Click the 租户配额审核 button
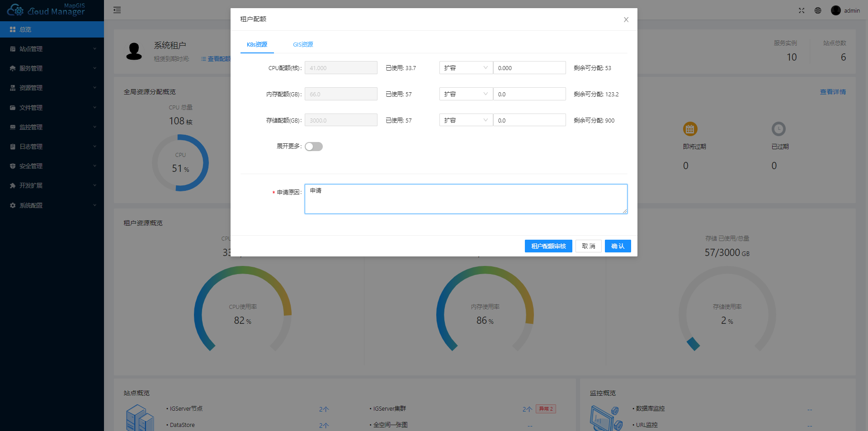 [548, 246]
